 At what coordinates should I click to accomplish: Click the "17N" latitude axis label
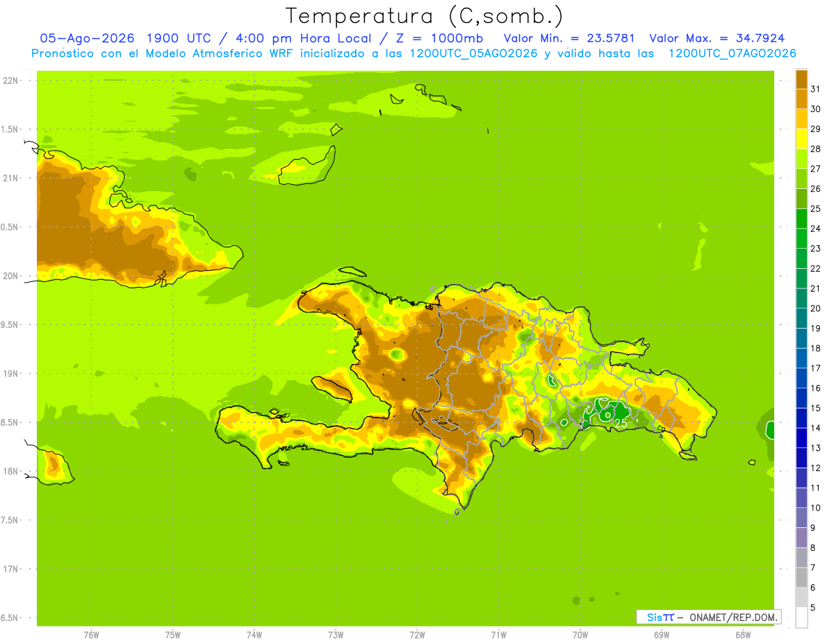coord(11,569)
